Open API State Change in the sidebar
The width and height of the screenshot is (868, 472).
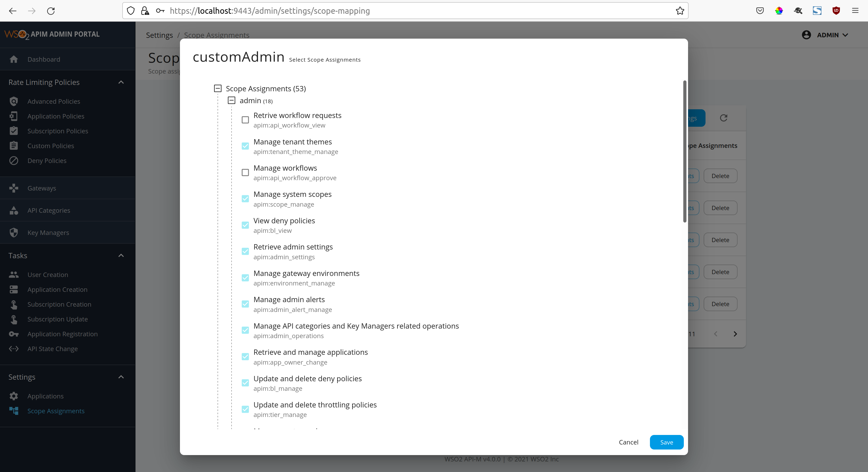[x=53, y=349]
